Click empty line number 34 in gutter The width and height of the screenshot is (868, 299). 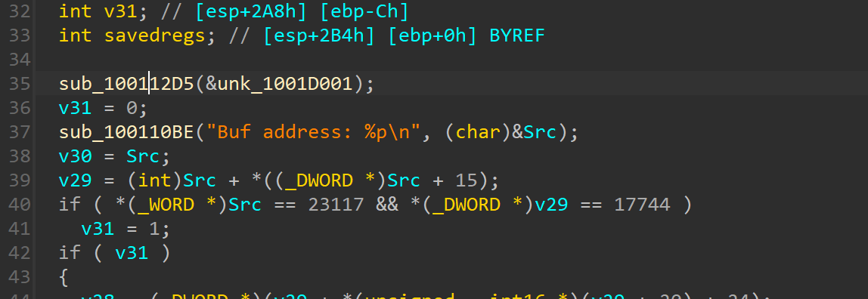pos(20,60)
